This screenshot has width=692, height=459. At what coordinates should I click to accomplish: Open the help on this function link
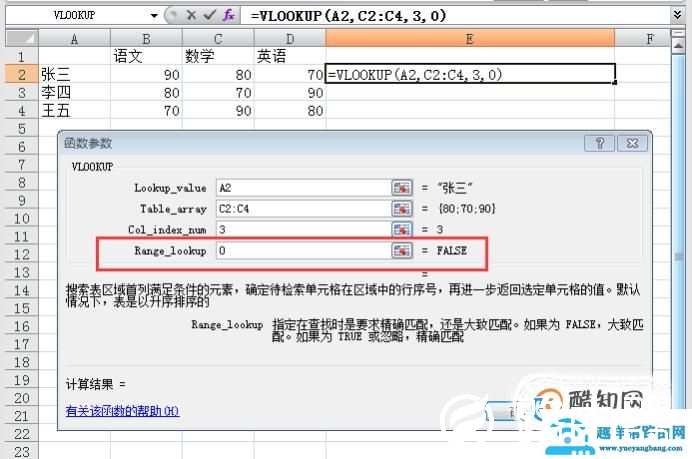(x=122, y=411)
